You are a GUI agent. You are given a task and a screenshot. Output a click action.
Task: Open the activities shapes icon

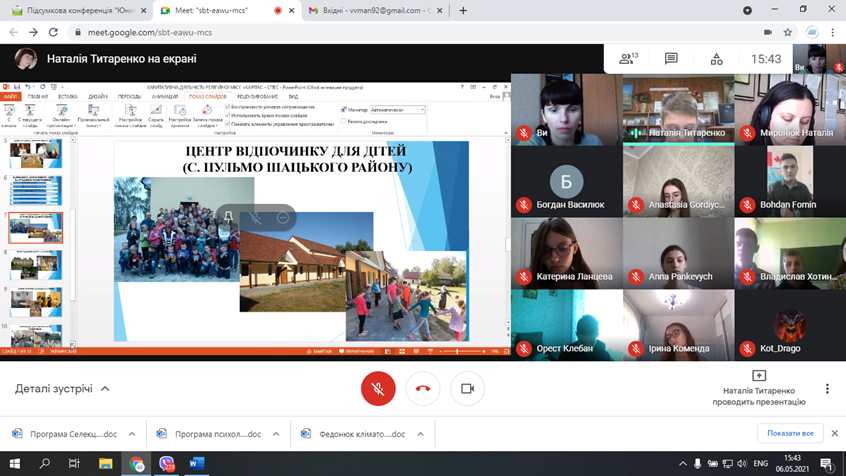coord(716,59)
